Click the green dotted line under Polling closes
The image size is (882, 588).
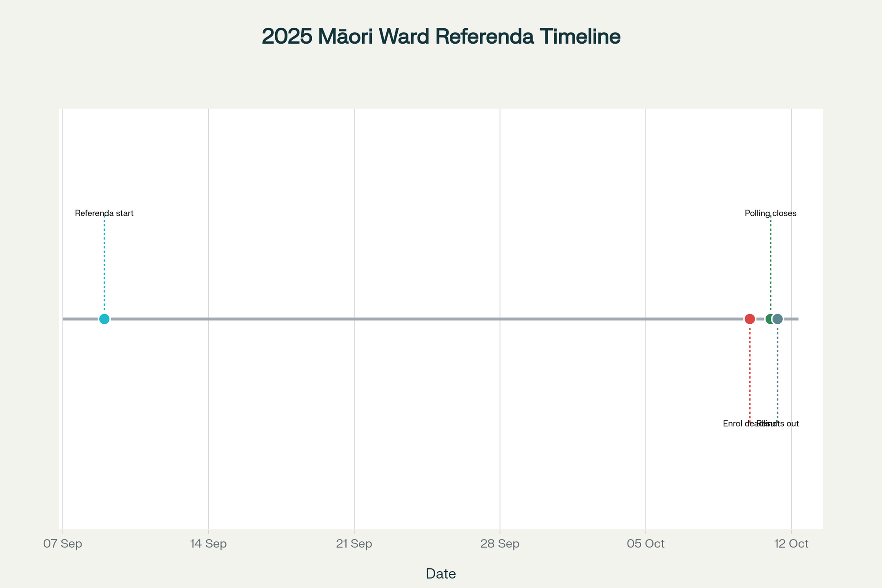(770, 265)
